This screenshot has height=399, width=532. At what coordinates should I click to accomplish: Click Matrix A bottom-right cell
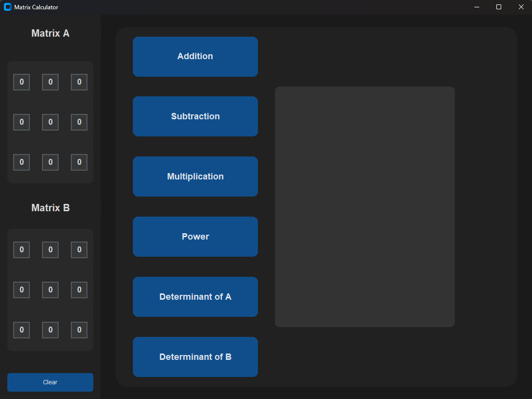pos(79,162)
